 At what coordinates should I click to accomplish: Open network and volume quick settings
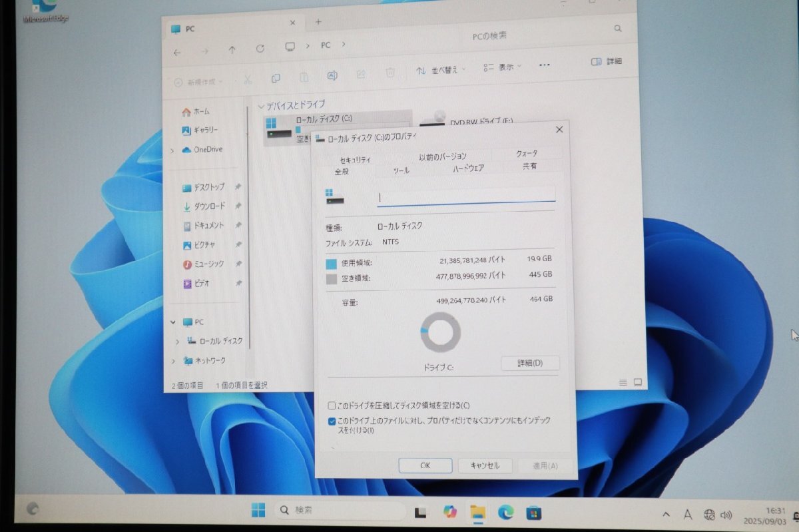click(718, 514)
